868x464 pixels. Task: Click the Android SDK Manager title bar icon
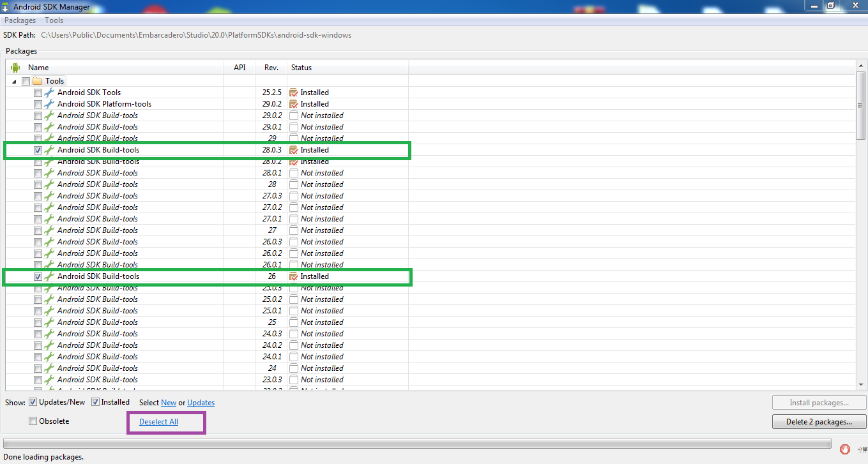tap(6, 6)
